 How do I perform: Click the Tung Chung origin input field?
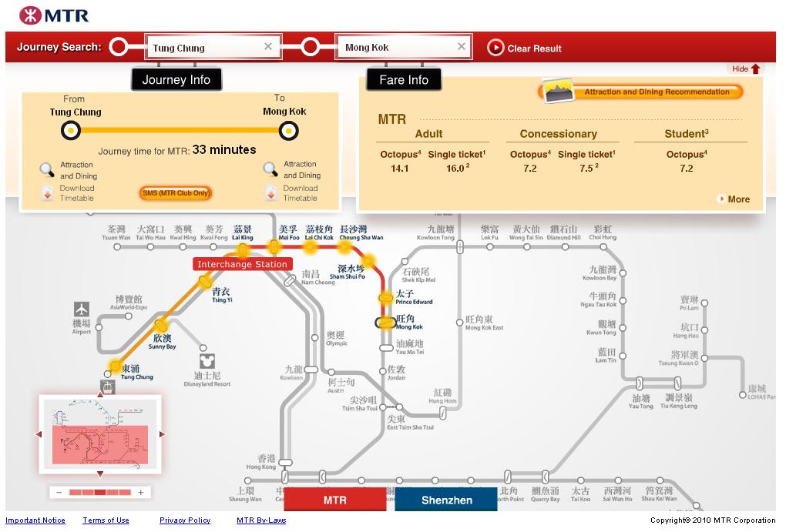tap(213, 47)
